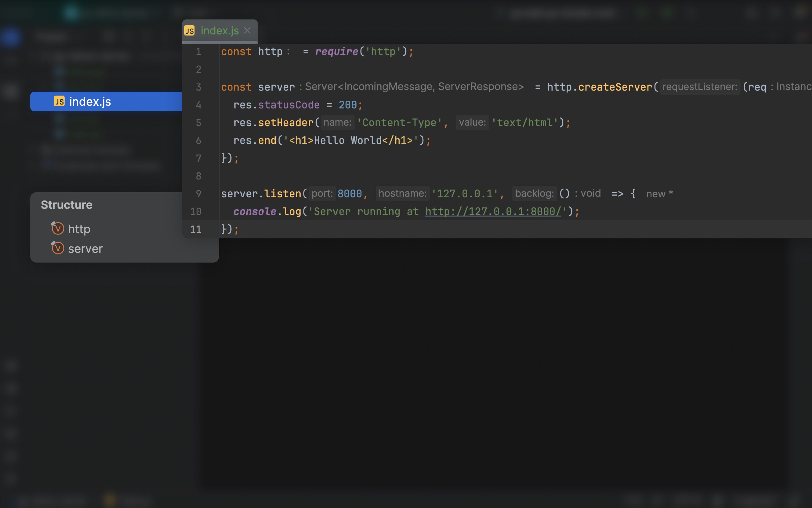Select index.js in the project tree

[90, 101]
